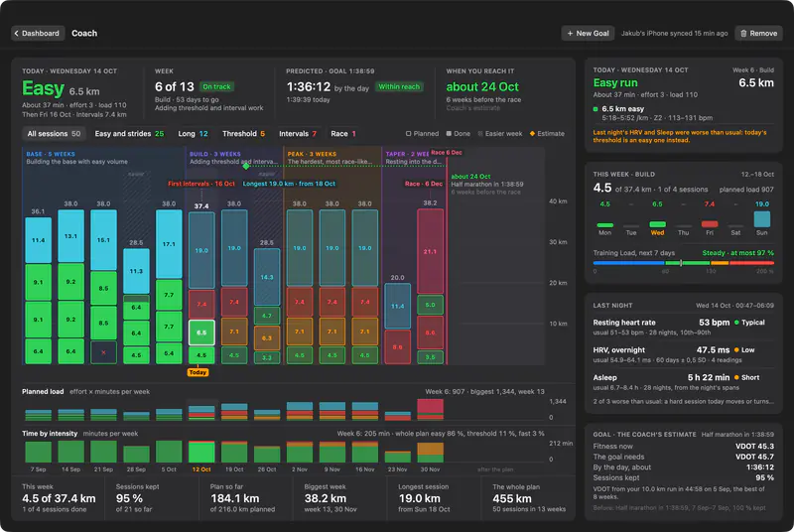Click the 30 Nov week label on the axis
Image resolution: width=794 pixels, height=532 pixels.
[430, 469]
